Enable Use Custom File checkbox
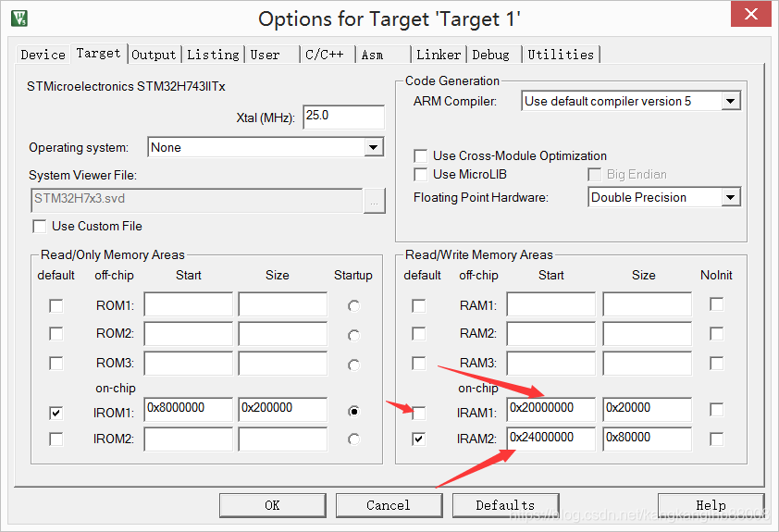This screenshot has width=779, height=532. click(39, 227)
